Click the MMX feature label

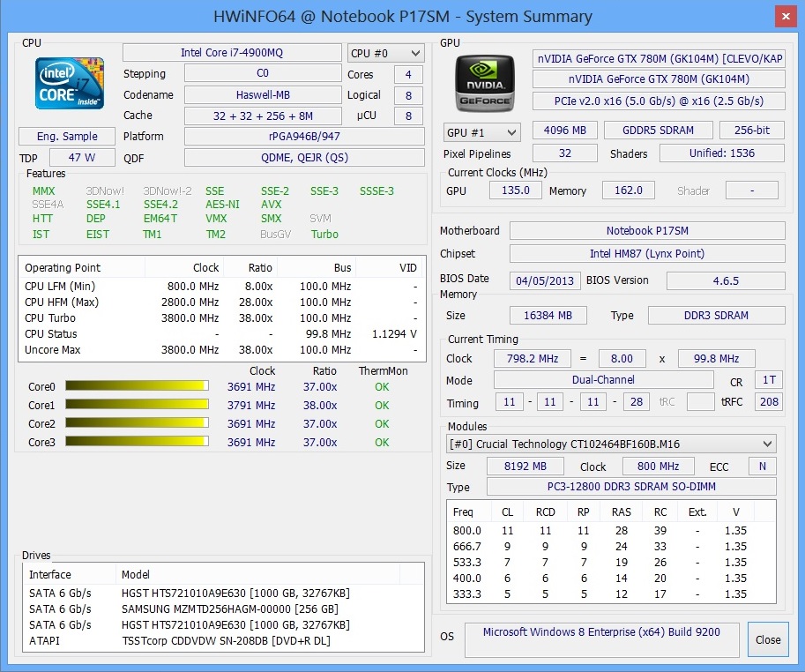pos(43,191)
